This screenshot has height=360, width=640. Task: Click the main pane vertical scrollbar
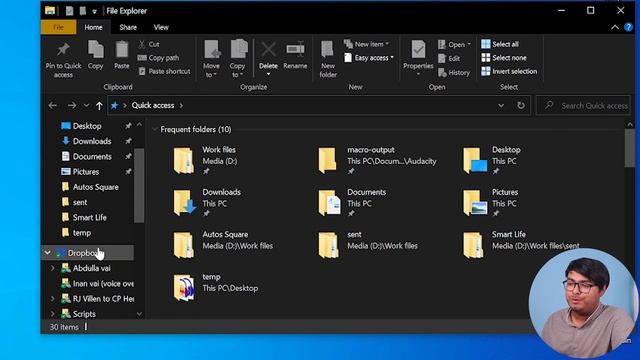[x=629, y=148]
